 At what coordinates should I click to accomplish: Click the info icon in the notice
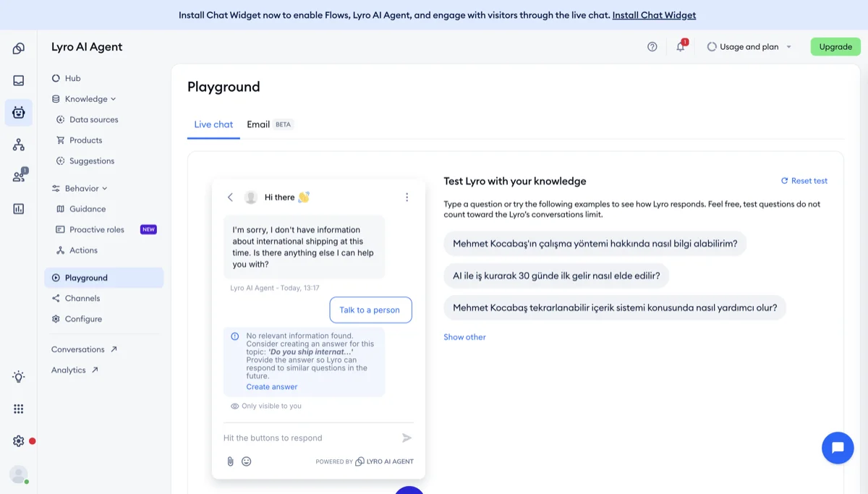click(x=234, y=336)
